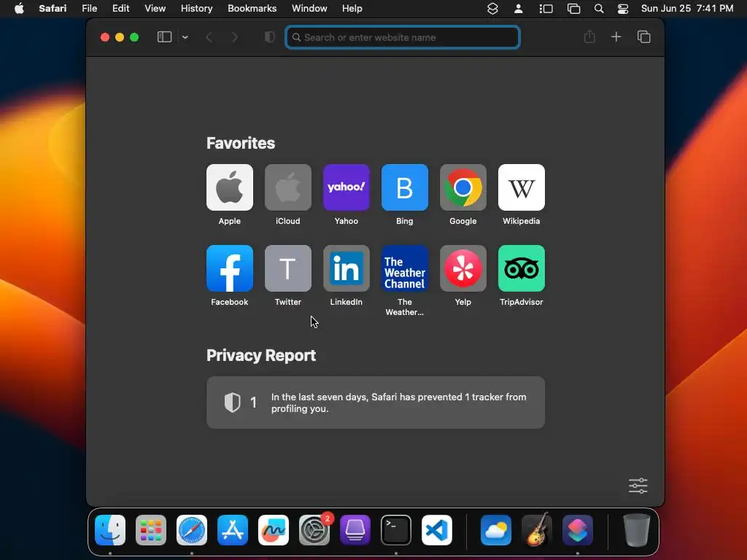Open the View menu
This screenshot has width=747, height=560.
pyautogui.click(x=155, y=9)
